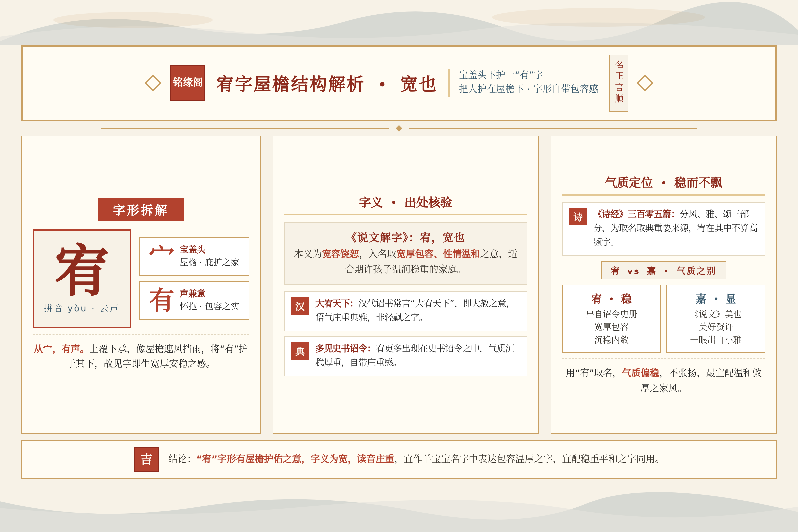Click the 典 red square badge
This screenshot has width=798, height=532.
300,351
